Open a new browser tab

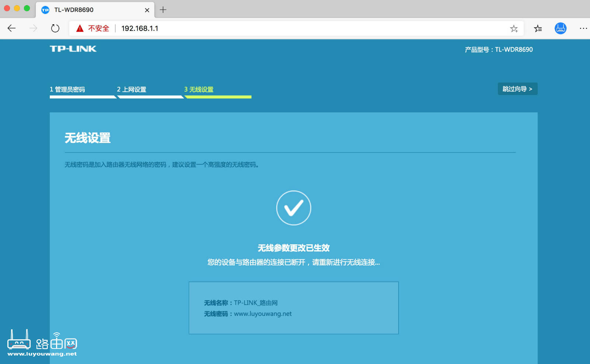(163, 10)
